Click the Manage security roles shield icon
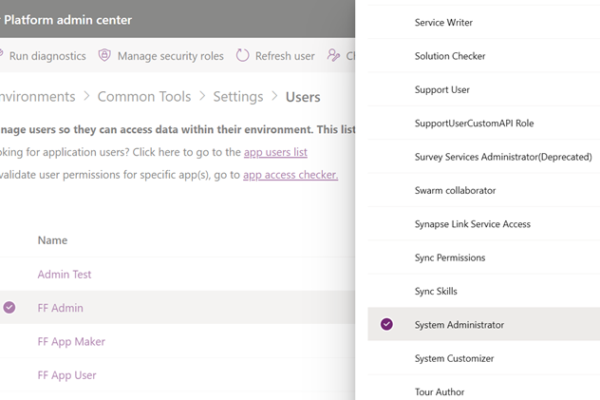This screenshot has height=400, width=600. point(104,56)
